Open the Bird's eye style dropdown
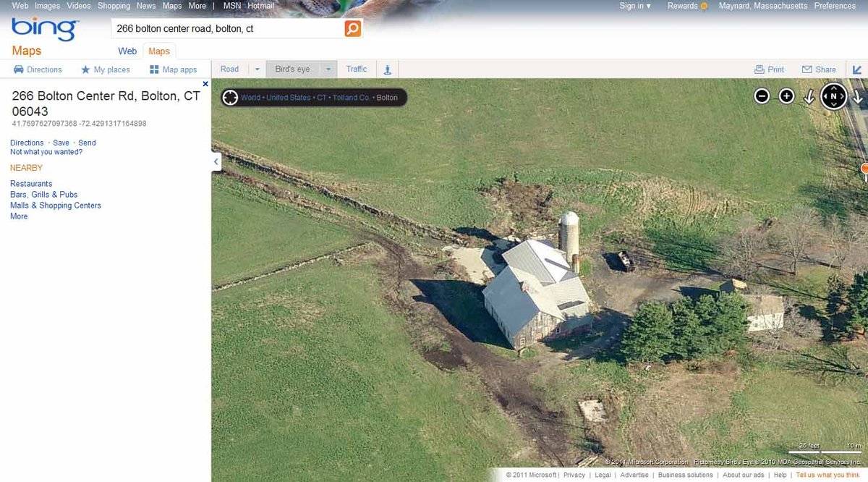Screen dimensions: 868x482 click(328, 68)
